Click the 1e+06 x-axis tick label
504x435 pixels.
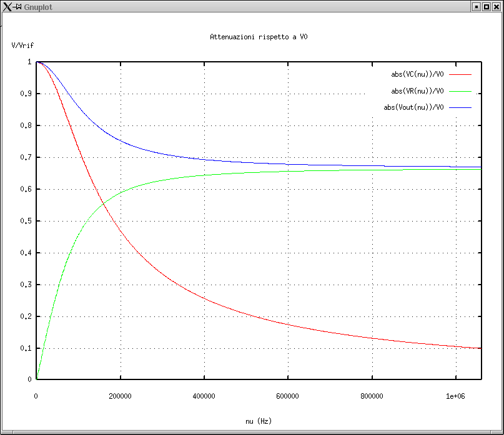click(455, 396)
